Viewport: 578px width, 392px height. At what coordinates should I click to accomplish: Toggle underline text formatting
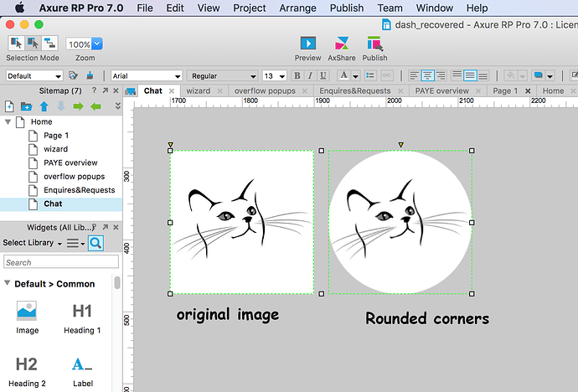click(x=323, y=75)
